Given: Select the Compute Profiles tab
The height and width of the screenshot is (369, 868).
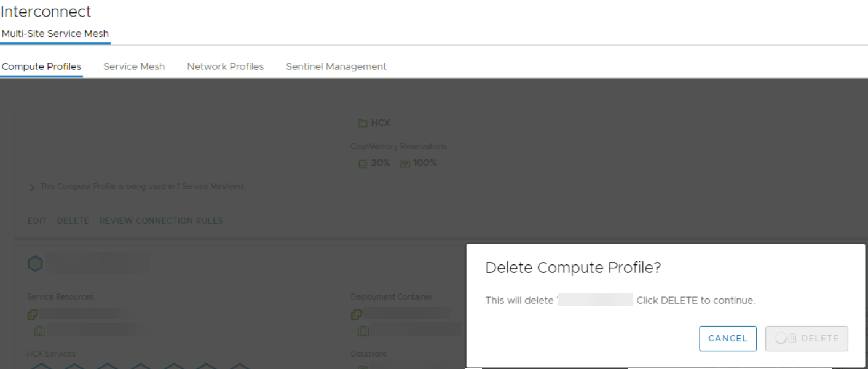Looking at the screenshot, I should (x=41, y=66).
